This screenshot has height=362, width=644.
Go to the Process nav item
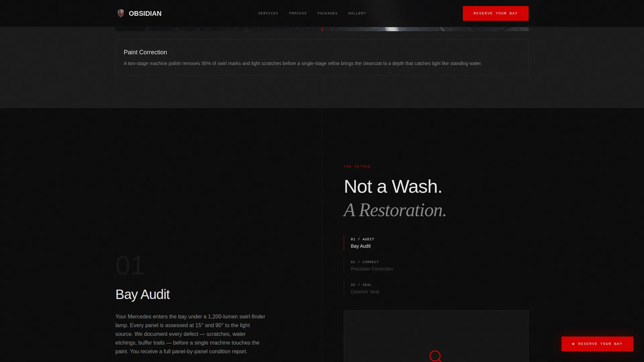tap(298, 13)
